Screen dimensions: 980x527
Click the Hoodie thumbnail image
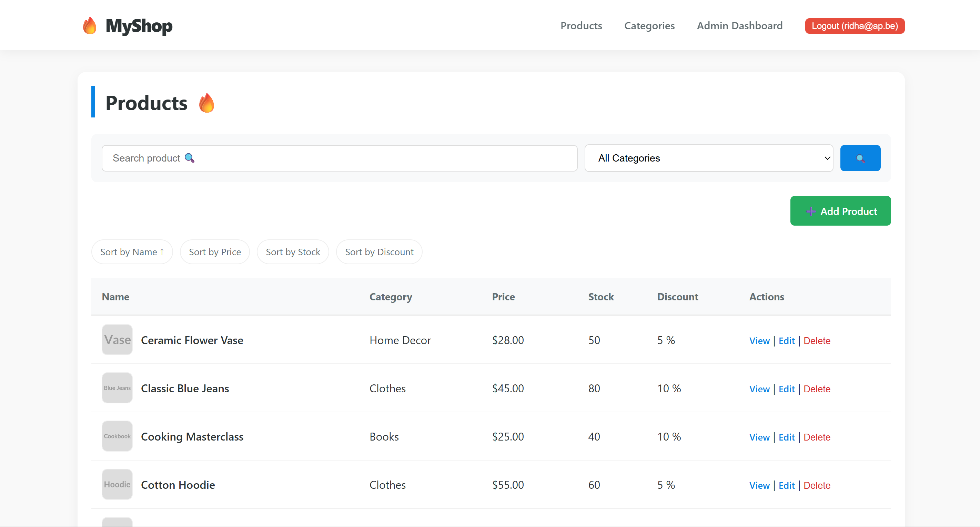tap(117, 484)
